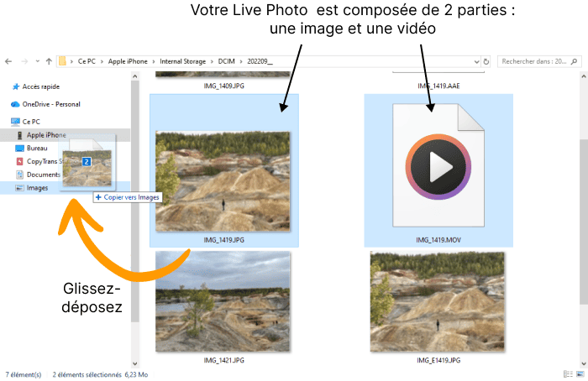Select DCIM in the address path
Image resolution: width=588 pixels, height=381 pixels.
227,61
